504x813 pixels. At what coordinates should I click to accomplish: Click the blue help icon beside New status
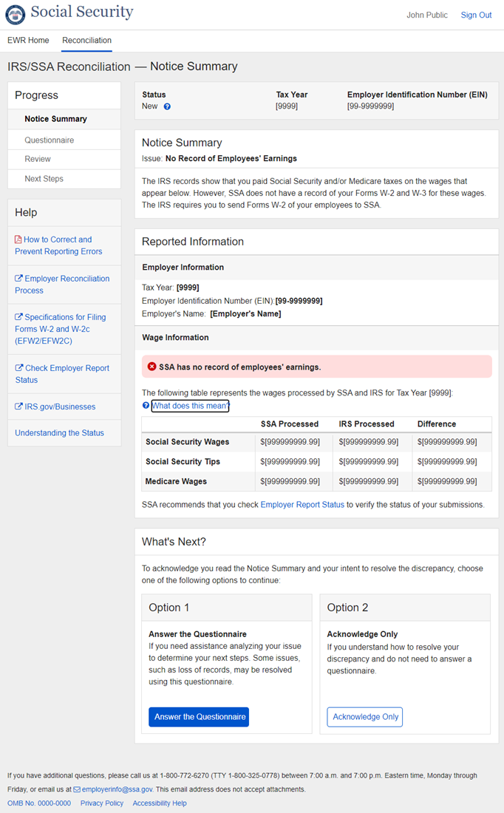(x=167, y=106)
